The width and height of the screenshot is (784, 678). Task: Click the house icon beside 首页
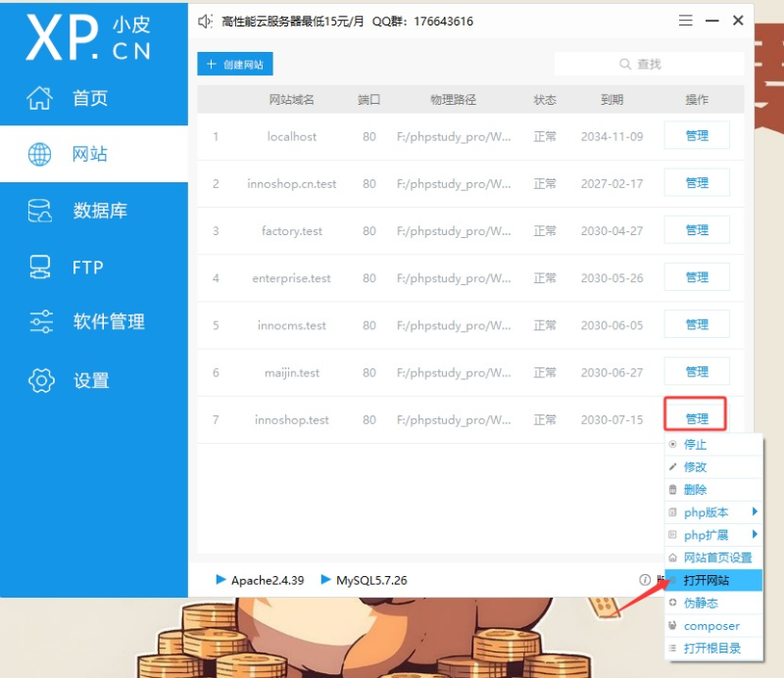coord(39,98)
